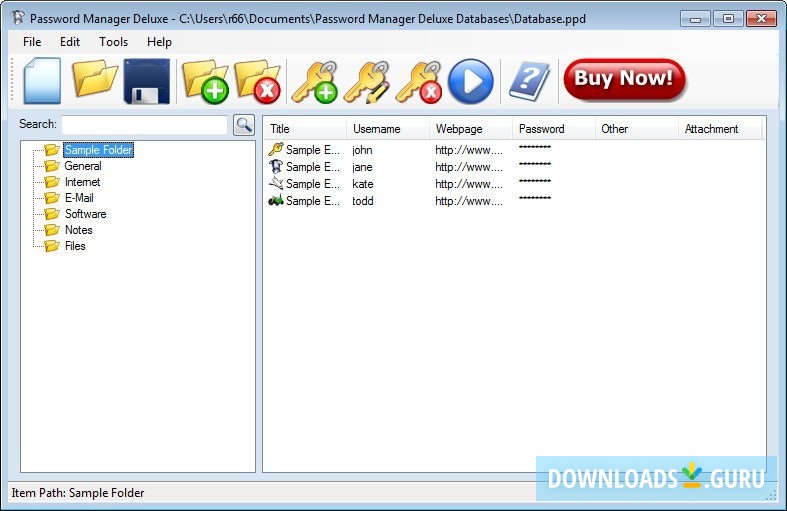Click the tractor icon of todd's entry
This screenshot has width=787, height=511.
[276, 201]
